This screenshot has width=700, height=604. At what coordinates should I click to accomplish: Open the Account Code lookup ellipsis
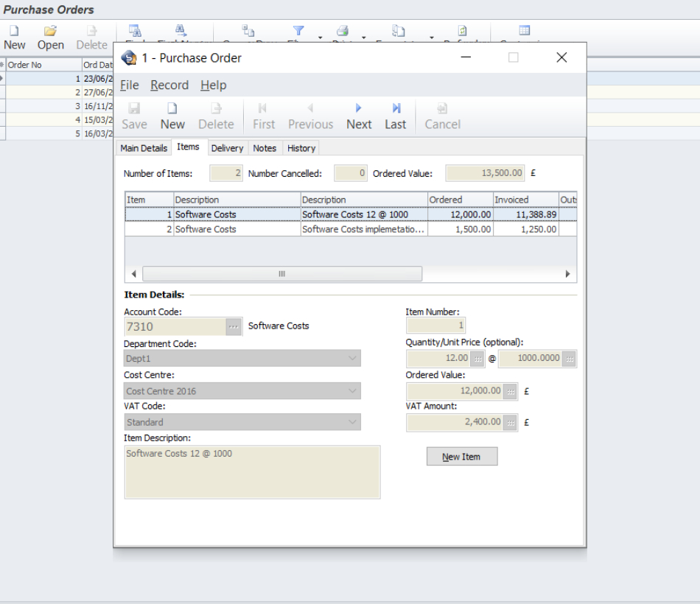click(234, 326)
